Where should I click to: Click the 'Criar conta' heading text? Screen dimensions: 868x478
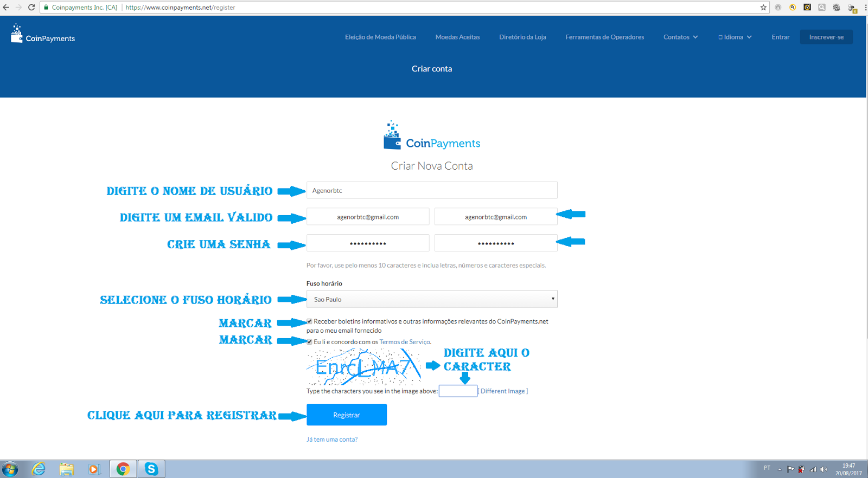(432, 69)
